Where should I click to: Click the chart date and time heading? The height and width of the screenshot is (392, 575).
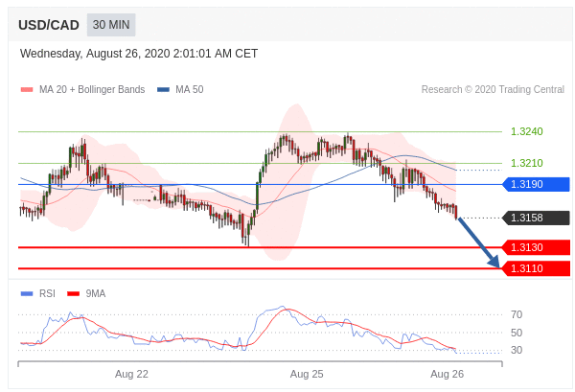click(139, 54)
